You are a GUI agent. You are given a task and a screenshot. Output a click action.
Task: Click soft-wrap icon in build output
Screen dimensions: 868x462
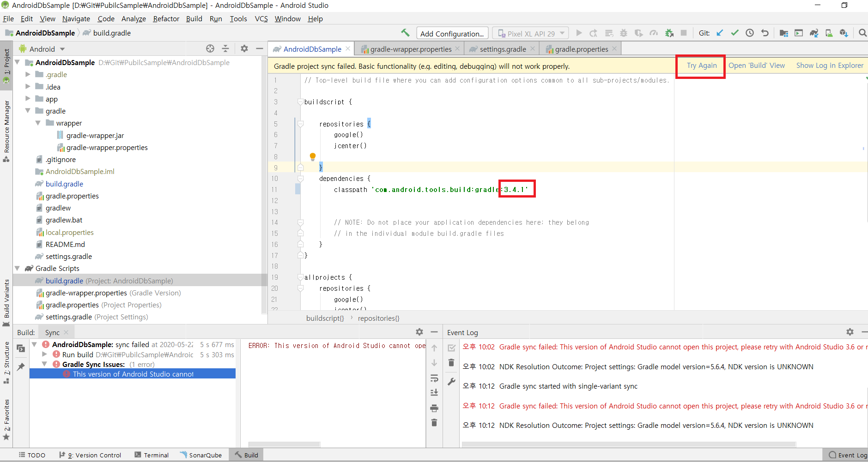434,378
